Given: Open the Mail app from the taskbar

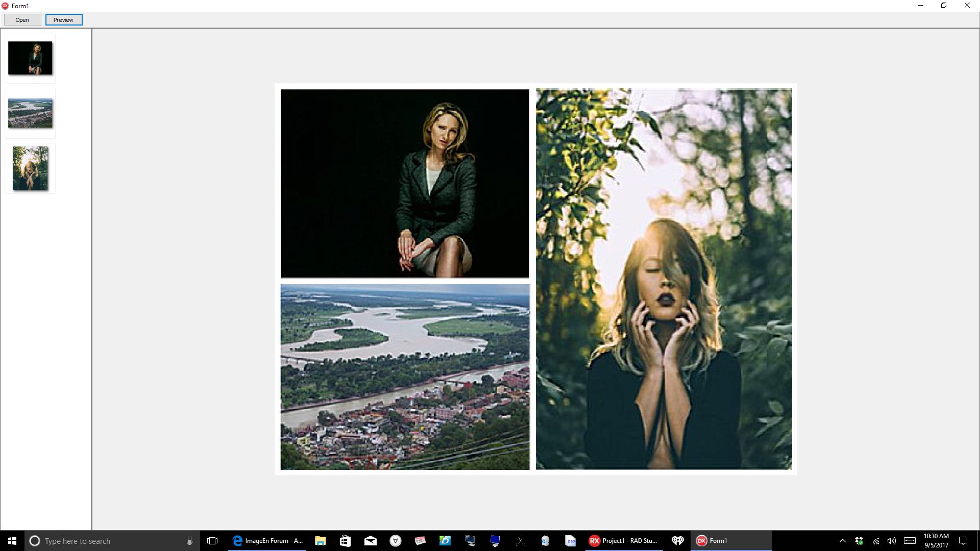Looking at the screenshot, I should coord(371,541).
